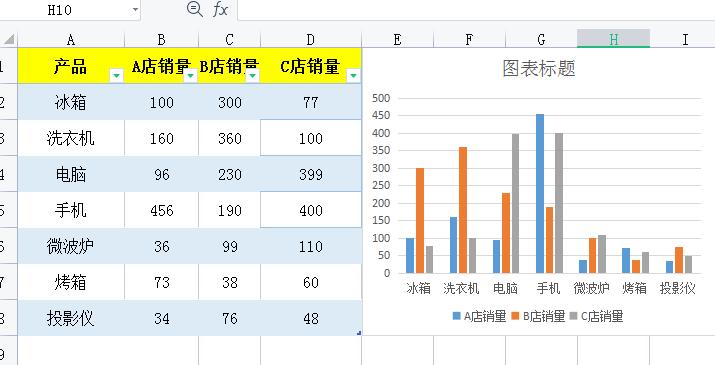The image size is (715, 365).
Task: Select the 洗衣机 cell in table
Action: click(71, 138)
